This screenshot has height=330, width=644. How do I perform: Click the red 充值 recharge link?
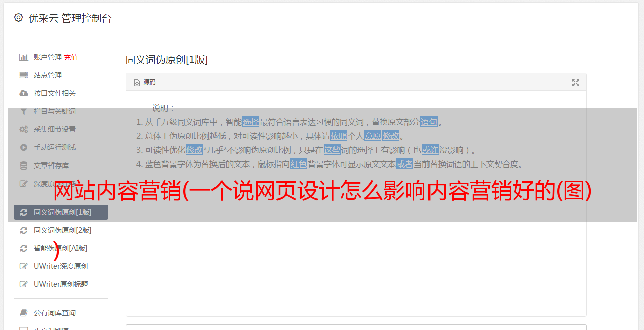pos(71,57)
